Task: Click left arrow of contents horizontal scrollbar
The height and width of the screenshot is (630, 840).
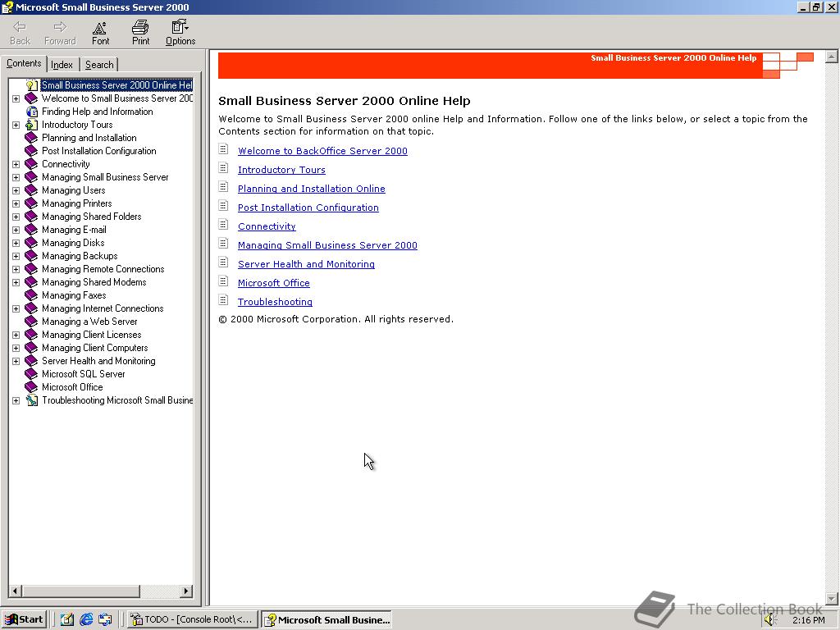Action: tap(15, 591)
